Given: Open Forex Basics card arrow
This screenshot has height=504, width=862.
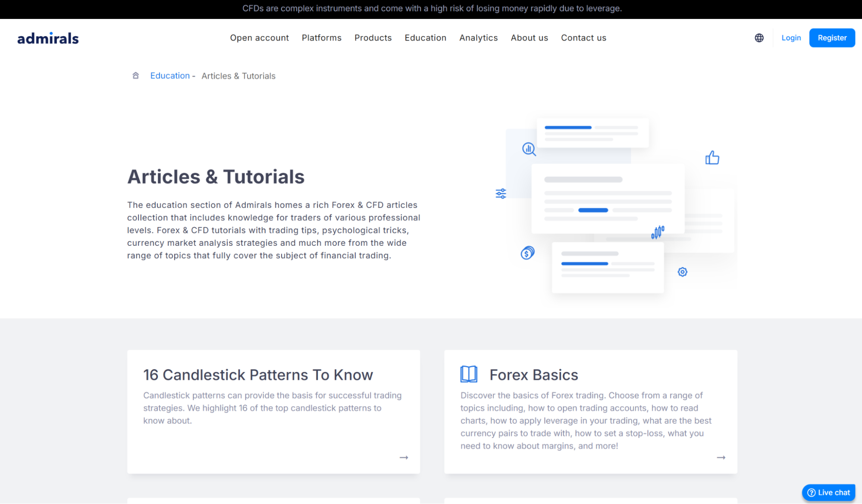Looking at the screenshot, I should (721, 457).
